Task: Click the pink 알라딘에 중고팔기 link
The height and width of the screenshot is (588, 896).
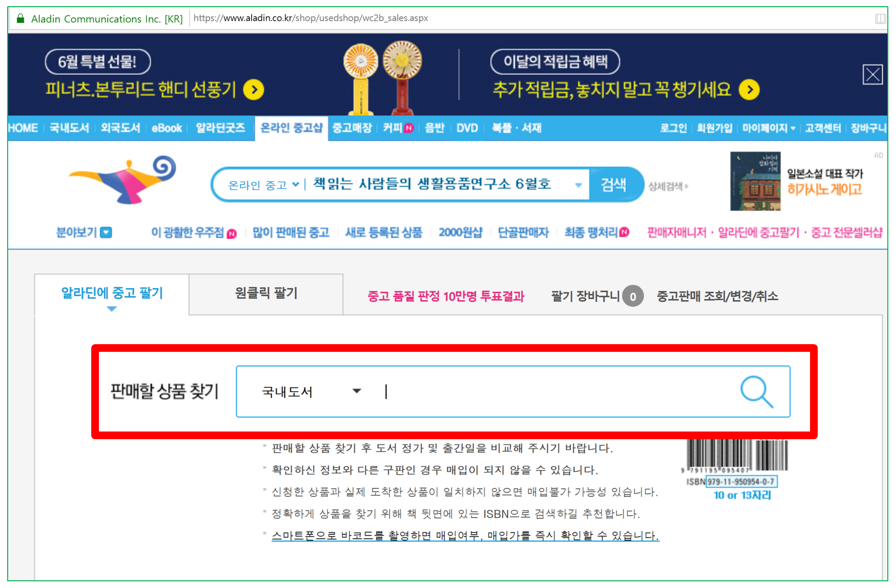Action: coord(759,233)
